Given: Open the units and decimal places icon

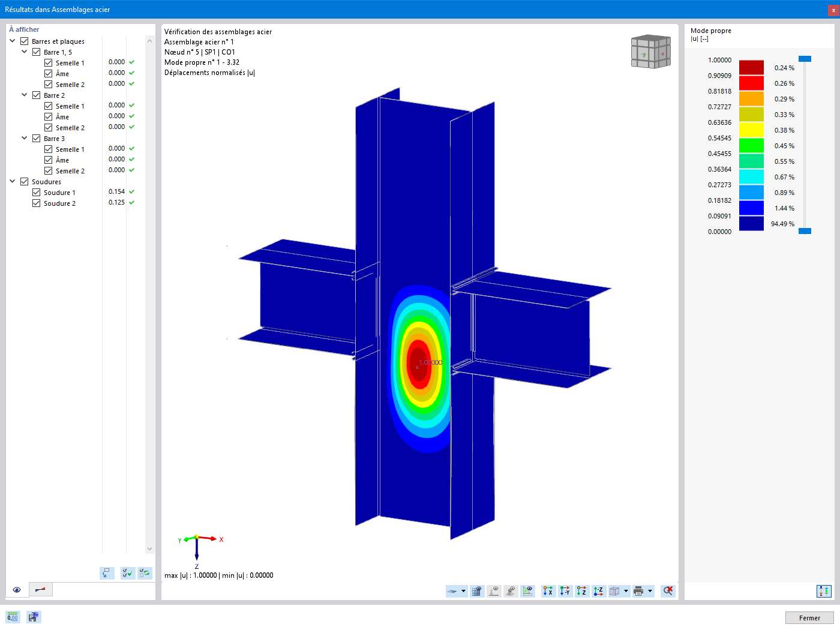Looking at the screenshot, I should 13,617.
